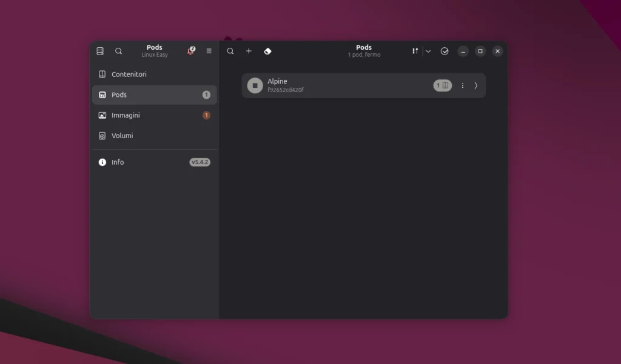621x364 pixels.
Task: Search pods using the right magnifier icon
Action: pos(230,51)
